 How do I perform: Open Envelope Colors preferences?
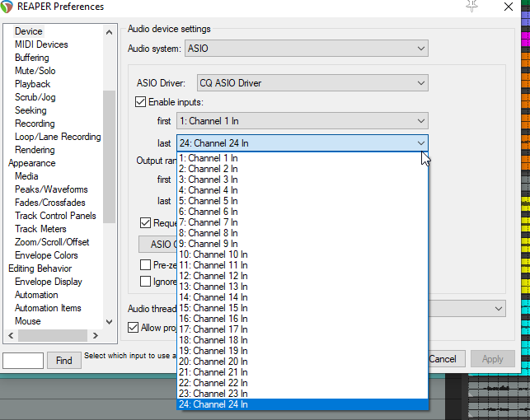(46, 255)
